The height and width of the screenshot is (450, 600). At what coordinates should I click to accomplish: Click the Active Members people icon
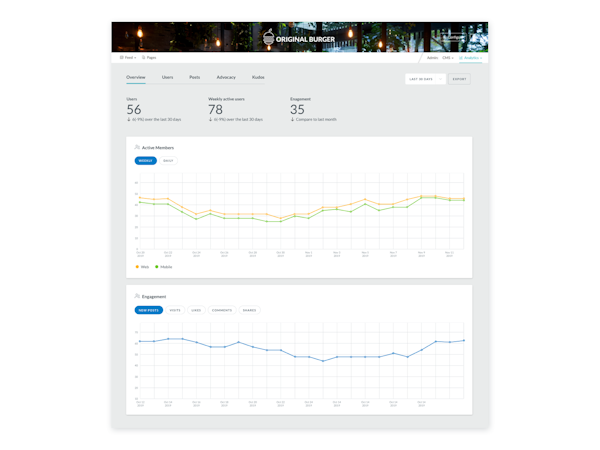click(137, 147)
